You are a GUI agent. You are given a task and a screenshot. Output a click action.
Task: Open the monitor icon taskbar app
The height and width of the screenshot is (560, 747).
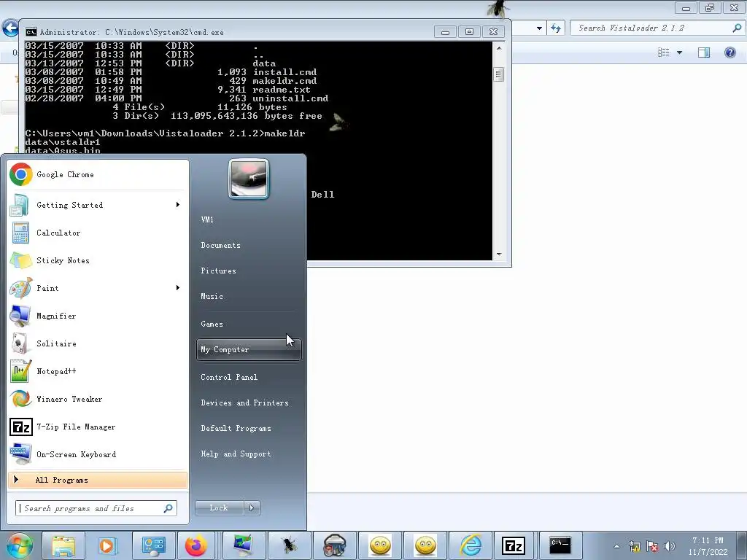[244, 545]
